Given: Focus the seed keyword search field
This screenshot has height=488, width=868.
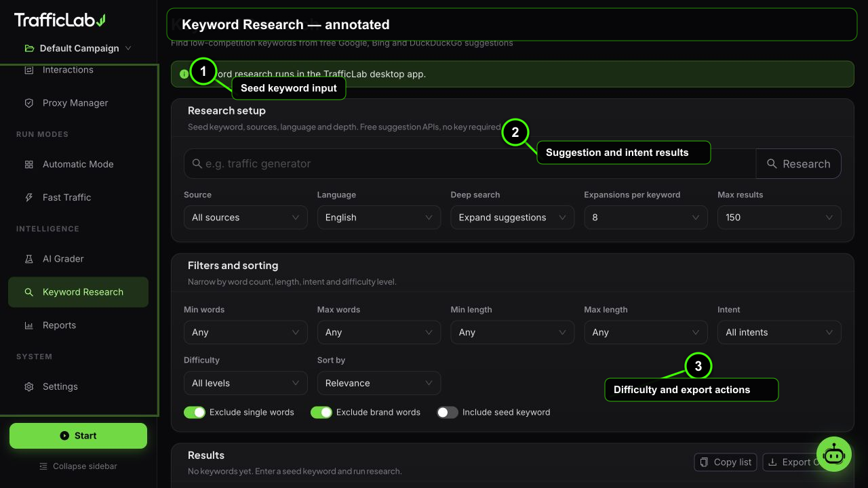Looking at the screenshot, I should point(470,164).
